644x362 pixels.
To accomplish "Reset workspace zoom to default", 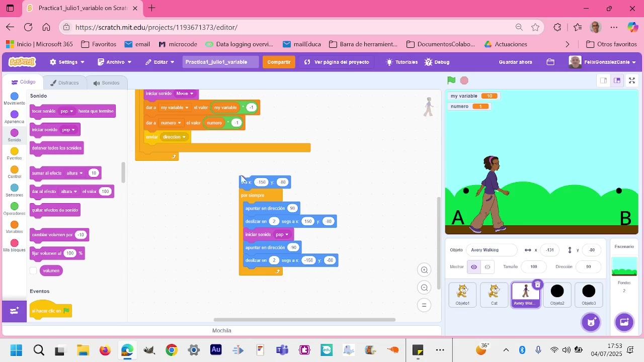I will (424, 305).
